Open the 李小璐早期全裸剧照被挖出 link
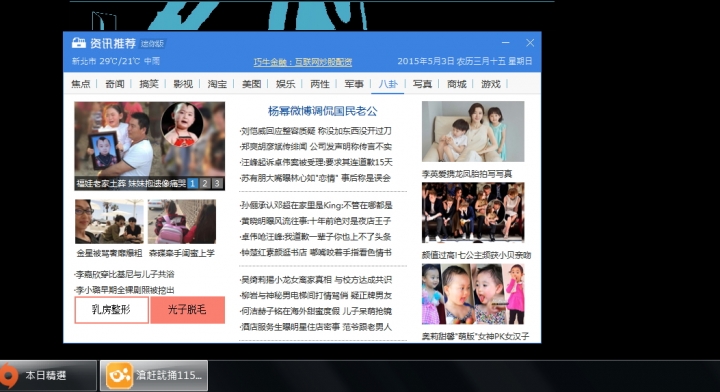The width and height of the screenshot is (720, 392). click(x=124, y=290)
